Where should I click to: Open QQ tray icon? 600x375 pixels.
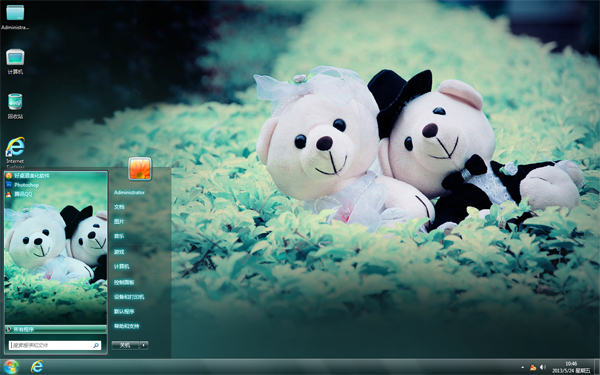[x=533, y=367]
